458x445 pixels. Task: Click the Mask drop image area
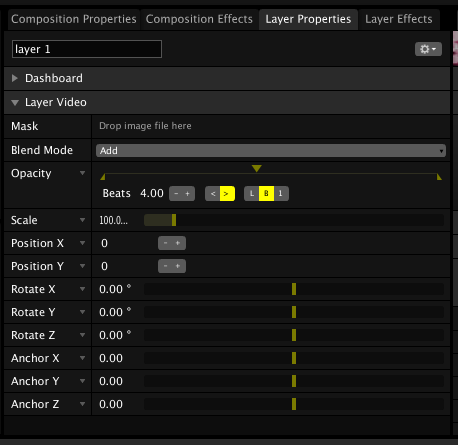[271, 126]
